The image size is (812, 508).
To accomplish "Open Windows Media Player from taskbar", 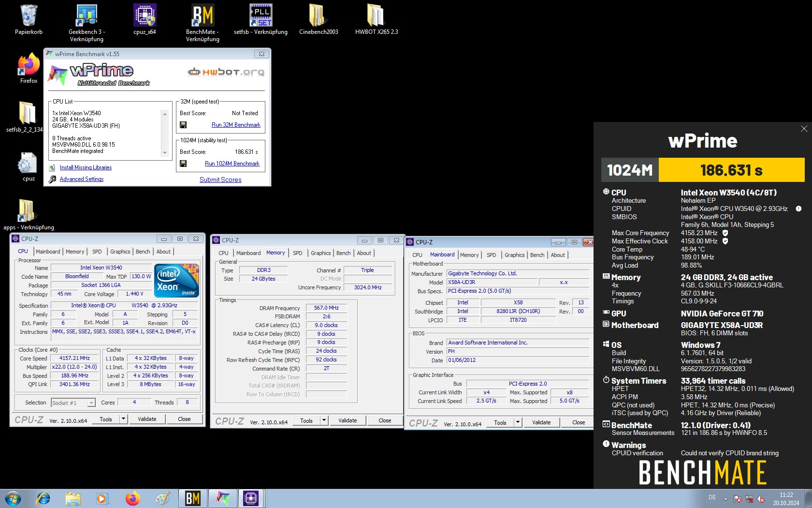I will [102, 498].
